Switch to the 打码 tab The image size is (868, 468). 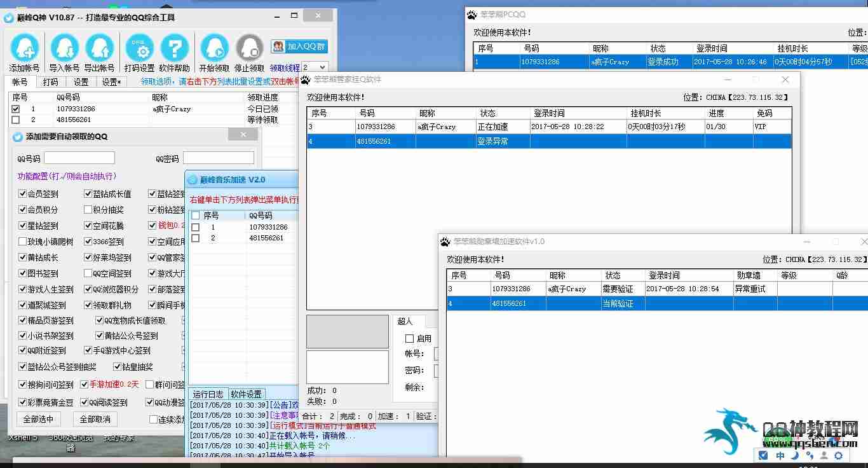click(50, 82)
